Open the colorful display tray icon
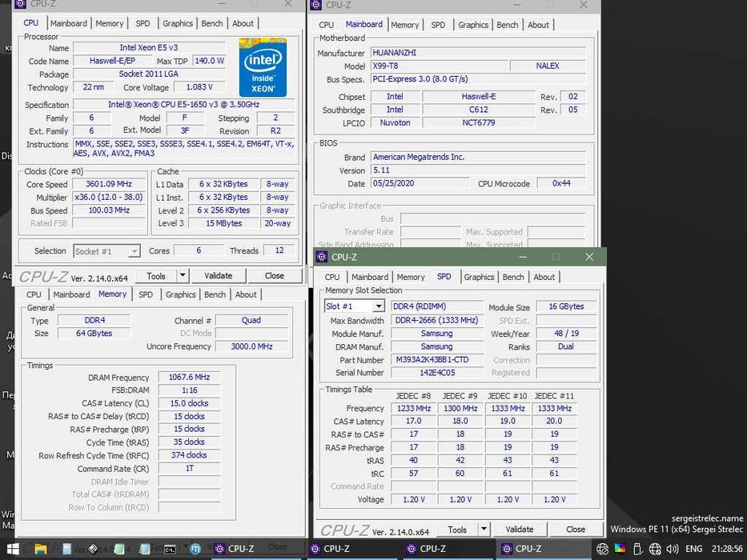The image size is (747, 560). [620, 549]
